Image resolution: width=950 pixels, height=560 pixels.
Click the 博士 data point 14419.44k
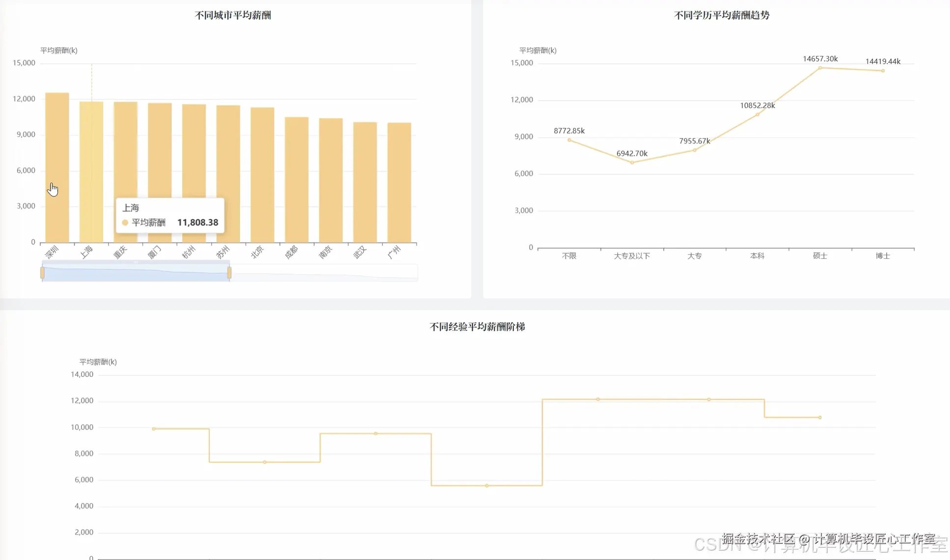(x=883, y=71)
